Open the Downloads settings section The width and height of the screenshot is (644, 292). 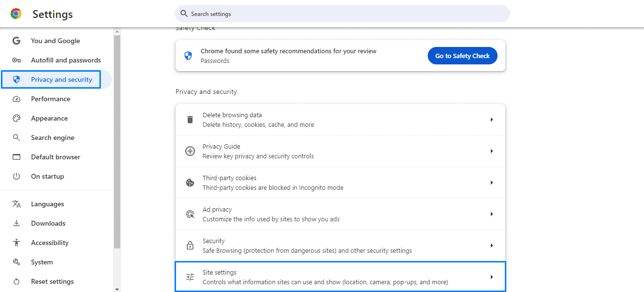click(48, 223)
